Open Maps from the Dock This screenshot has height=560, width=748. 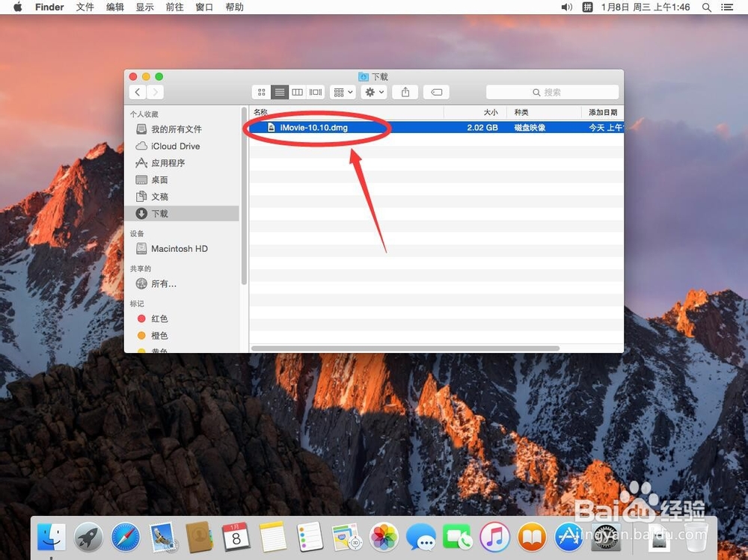[x=347, y=537]
